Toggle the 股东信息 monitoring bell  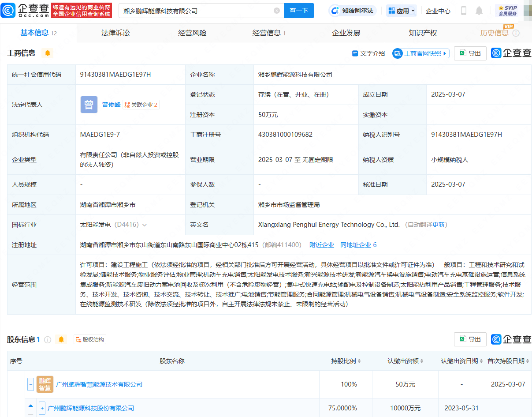click(x=61, y=340)
